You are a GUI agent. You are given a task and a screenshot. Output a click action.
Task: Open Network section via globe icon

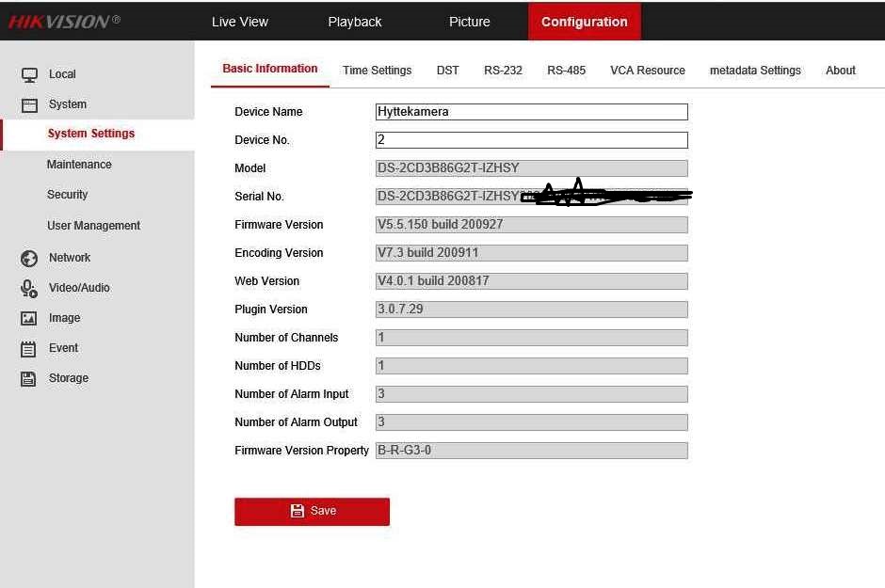coord(29,258)
